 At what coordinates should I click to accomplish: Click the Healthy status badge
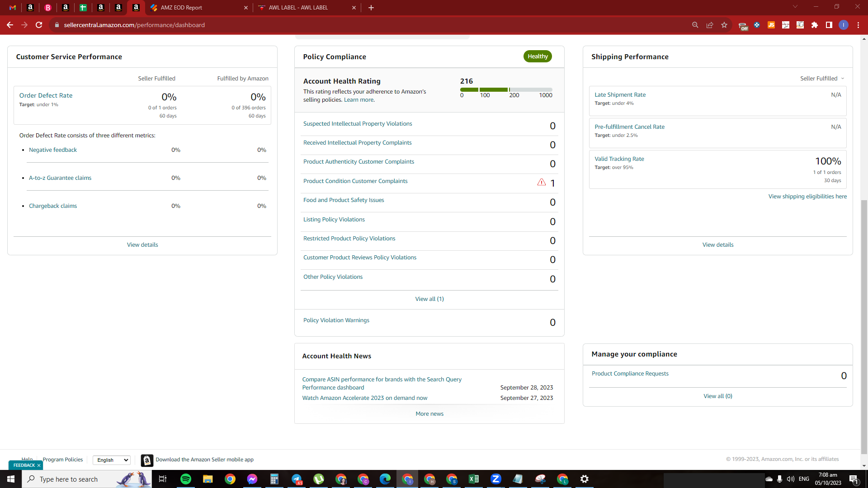tap(538, 56)
